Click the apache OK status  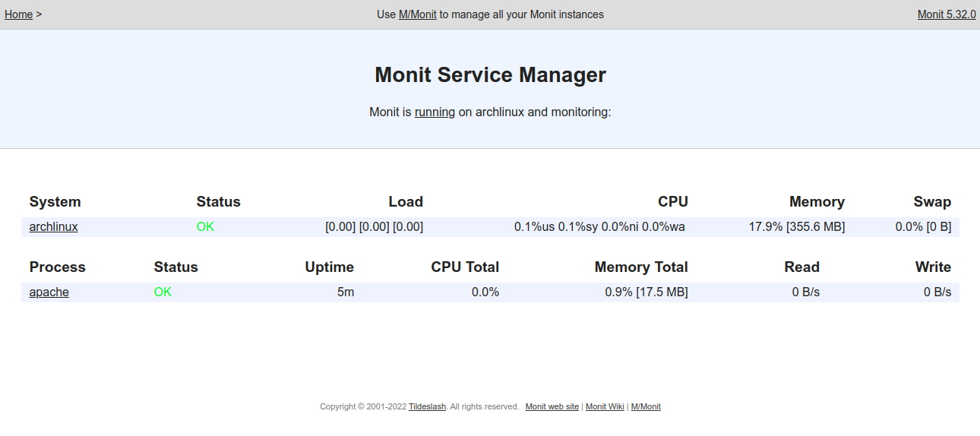(x=163, y=292)
